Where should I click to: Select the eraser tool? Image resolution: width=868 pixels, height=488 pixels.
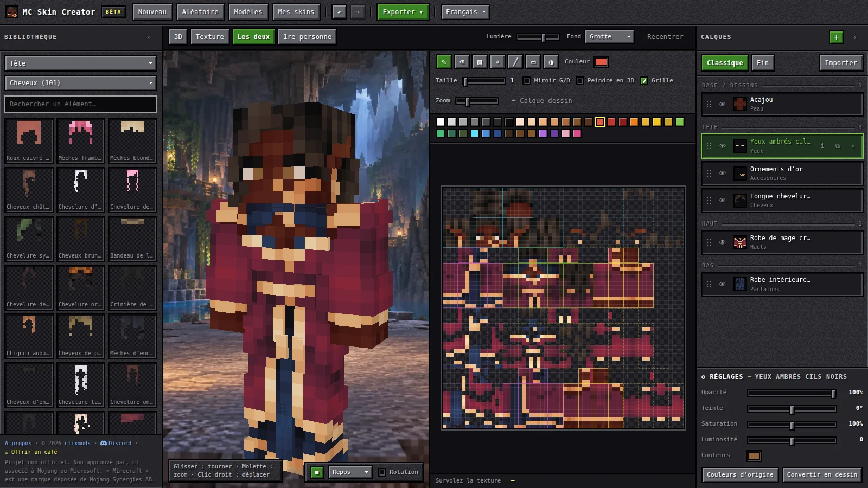click(x=462, y=62)
